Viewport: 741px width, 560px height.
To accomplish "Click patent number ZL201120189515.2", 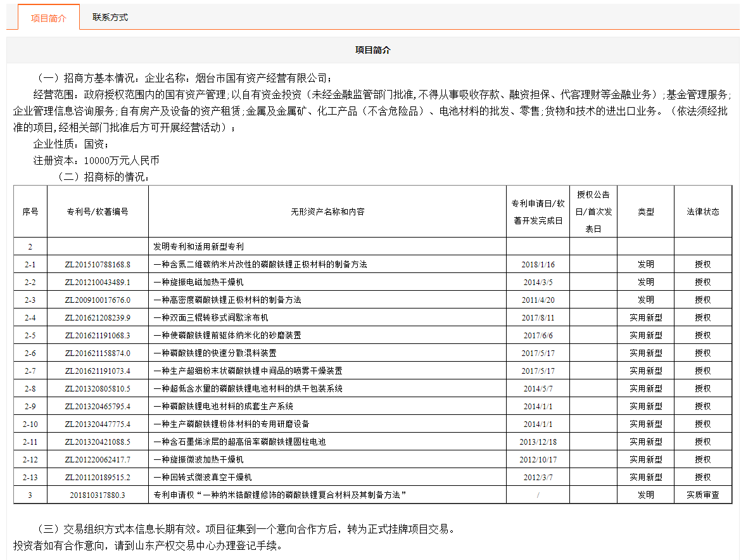I will pos(98,477).
